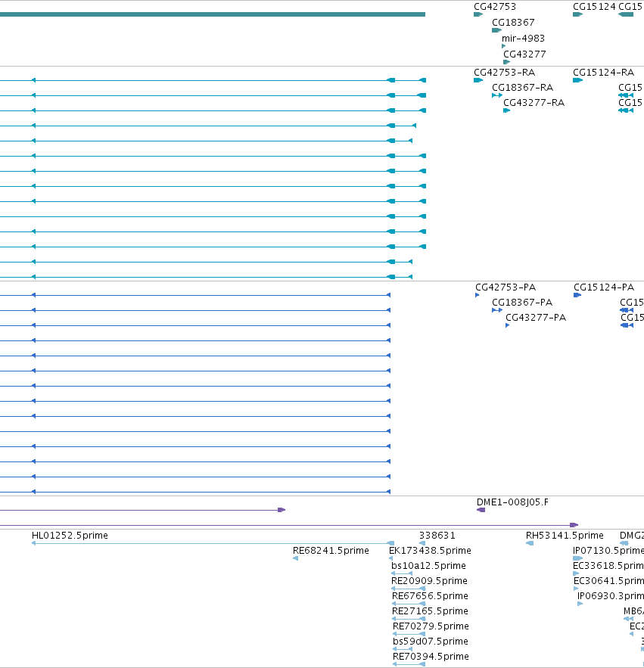Click the CG43277 gene label
Viewport: 644px width, 668px height.
pos(524,54)
